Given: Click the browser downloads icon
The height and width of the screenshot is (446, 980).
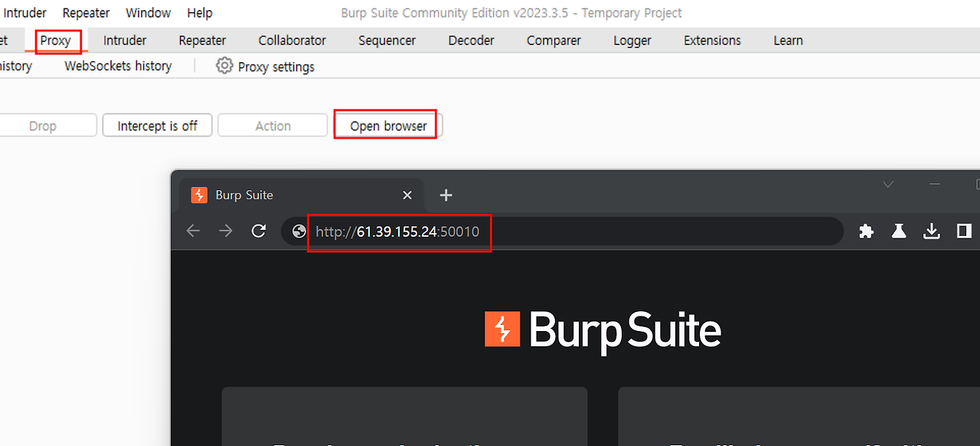Looking at the screenshot, I should (x=932, y=231).
